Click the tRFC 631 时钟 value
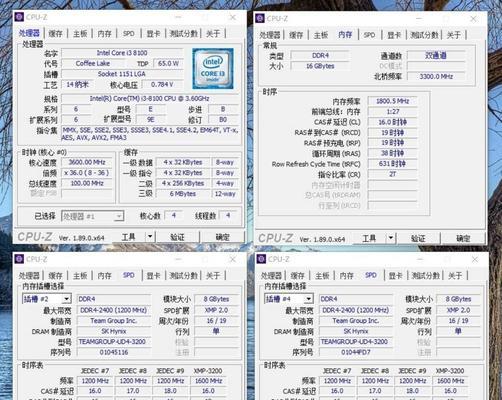Image resolution: width=502 pixels, height=400 pixels. (393, 164)
